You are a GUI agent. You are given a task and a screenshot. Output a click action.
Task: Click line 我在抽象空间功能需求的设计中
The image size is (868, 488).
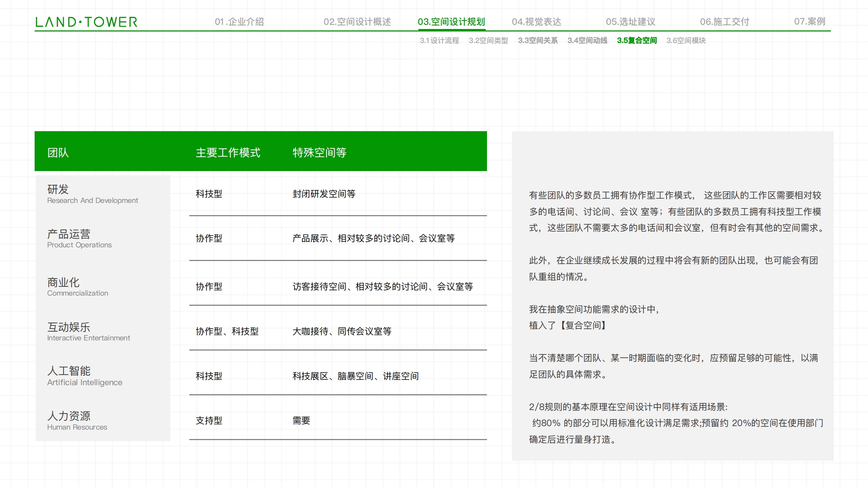point(594,309)
